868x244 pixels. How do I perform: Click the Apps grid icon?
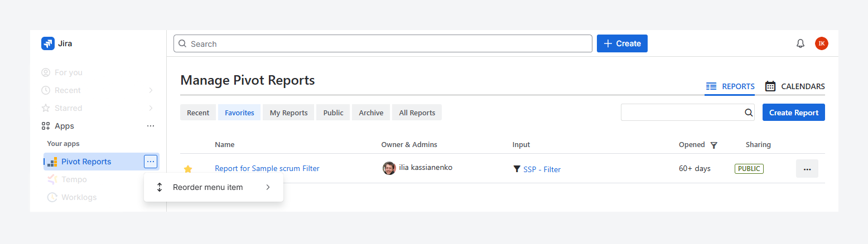pos(46,126)
